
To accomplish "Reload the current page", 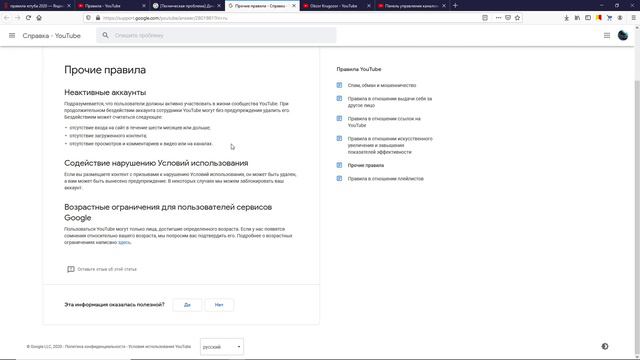I will coord(28,18).
